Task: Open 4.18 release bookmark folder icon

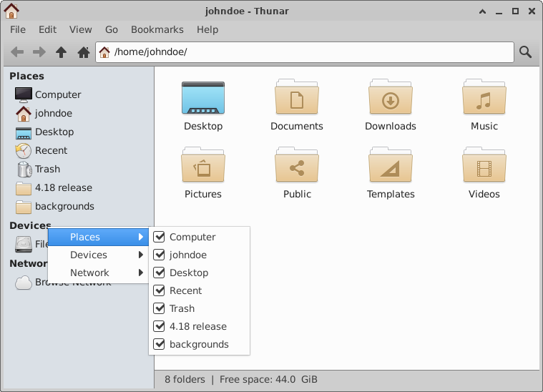Action: point(23,188)
